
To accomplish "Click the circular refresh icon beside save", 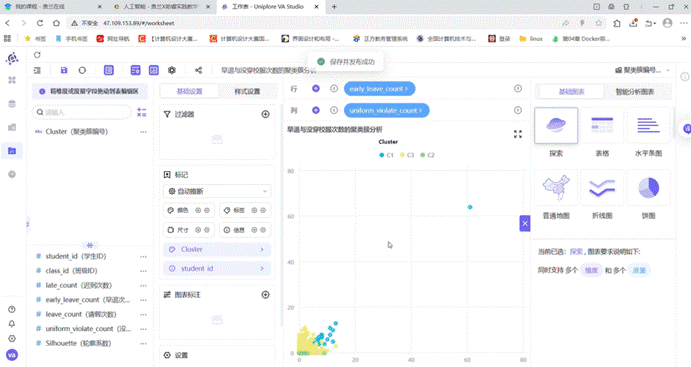I will pos(82,70).
